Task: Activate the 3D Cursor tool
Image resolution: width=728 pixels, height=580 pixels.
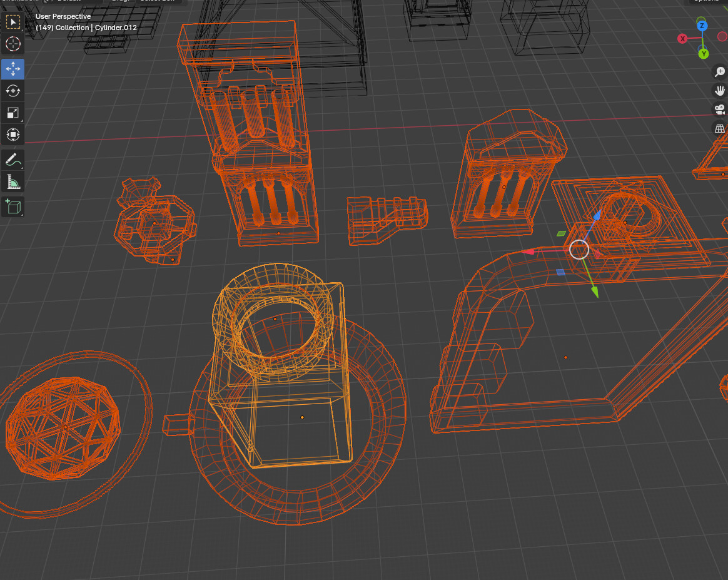Action: (13, 44)
